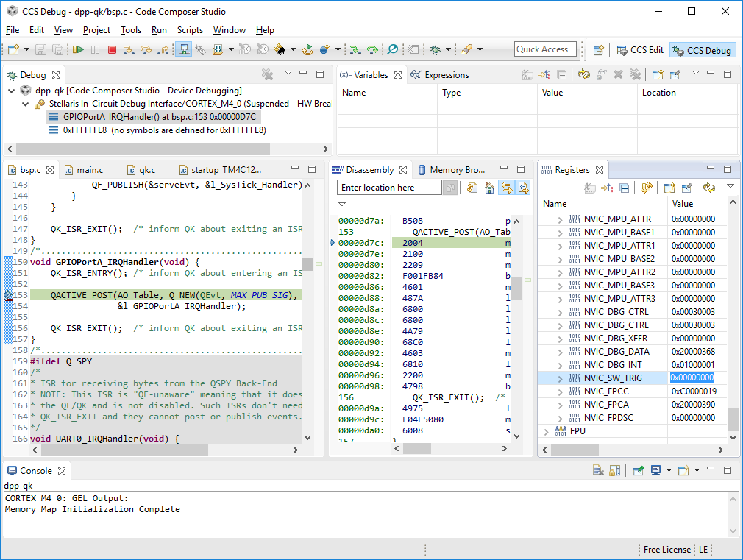
Task: Click the Step Over toolbar icon
Action: click(x=146, y=50)
